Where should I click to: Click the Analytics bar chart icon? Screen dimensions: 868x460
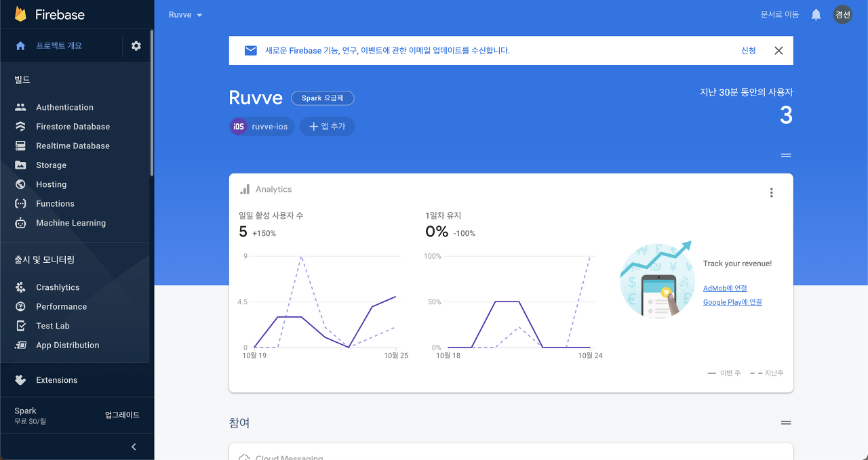tap(245, 189)
